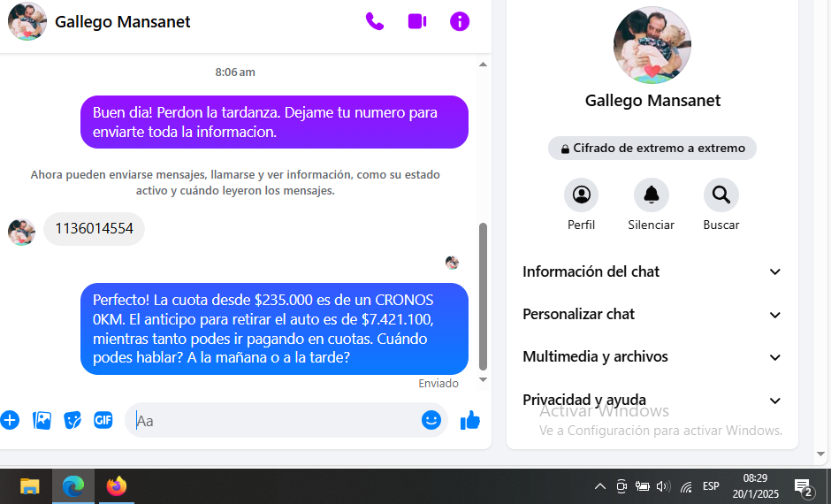Open the GIF picker

click(x=103, y=420)
